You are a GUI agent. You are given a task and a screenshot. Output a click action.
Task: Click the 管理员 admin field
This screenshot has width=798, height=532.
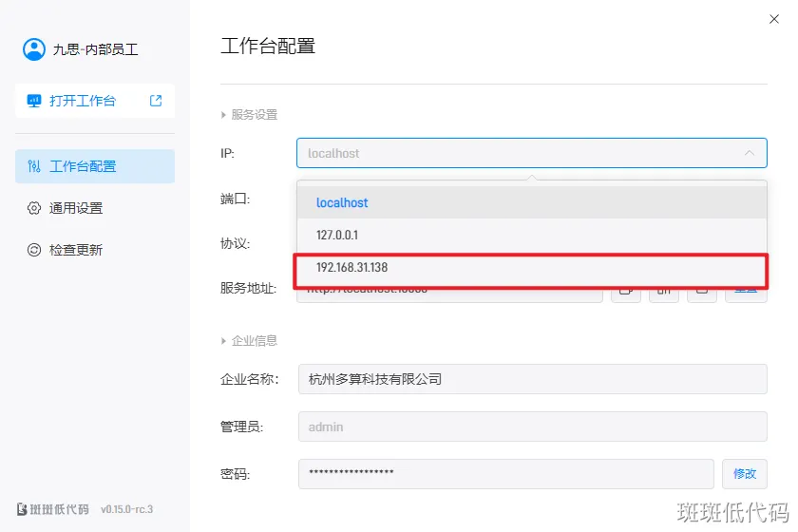(x=531, y=427)
